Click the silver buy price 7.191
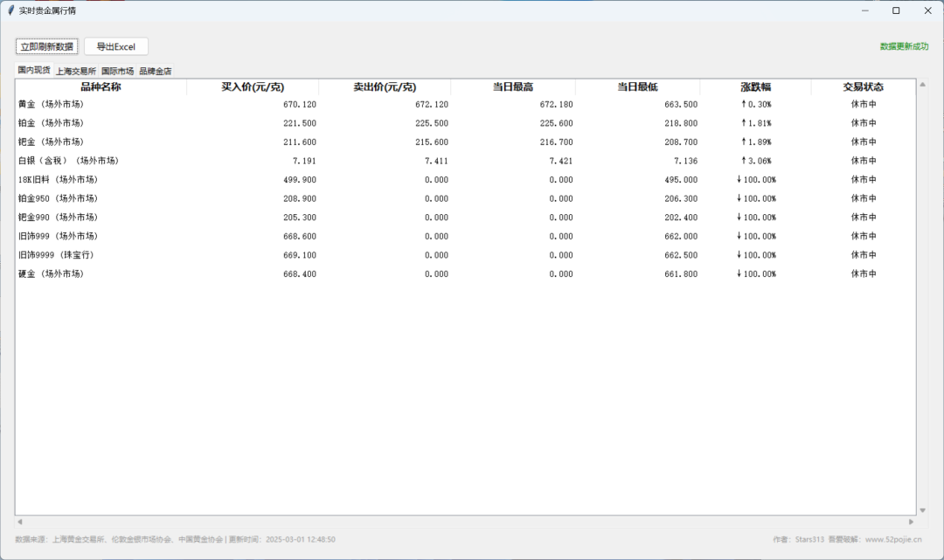This screenshot has height=560, width=944. point(305,161)
